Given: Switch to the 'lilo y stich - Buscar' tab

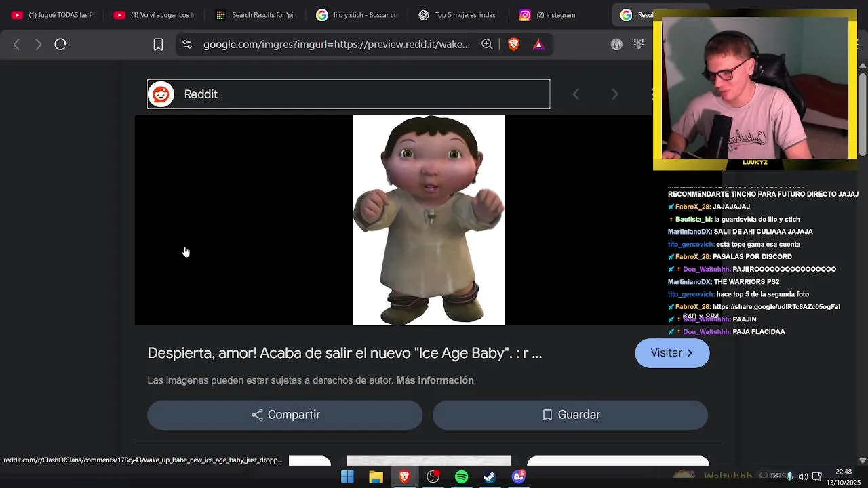Looking at the screenshot, I should (358, 15).
